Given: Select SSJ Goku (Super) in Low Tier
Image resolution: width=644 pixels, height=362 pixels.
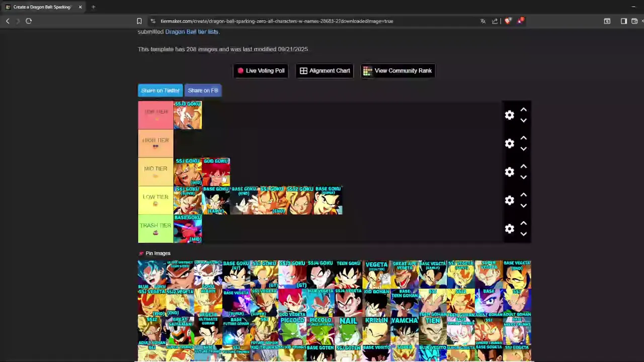Looking at the screenshot, I should [188, 201].
